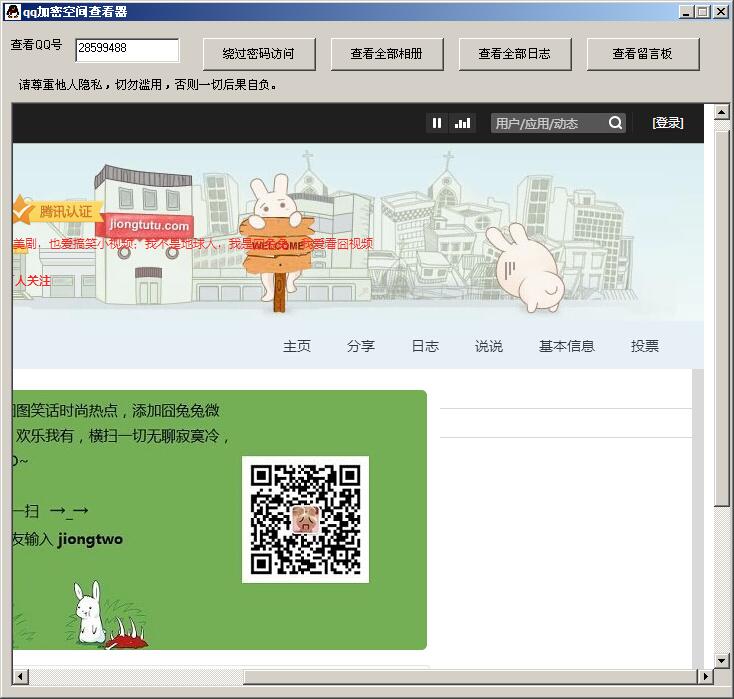The width and height of the screenshot is (734, 699).
Task: Click the jiongtutu.com red logo
Action: click(149, 226)
